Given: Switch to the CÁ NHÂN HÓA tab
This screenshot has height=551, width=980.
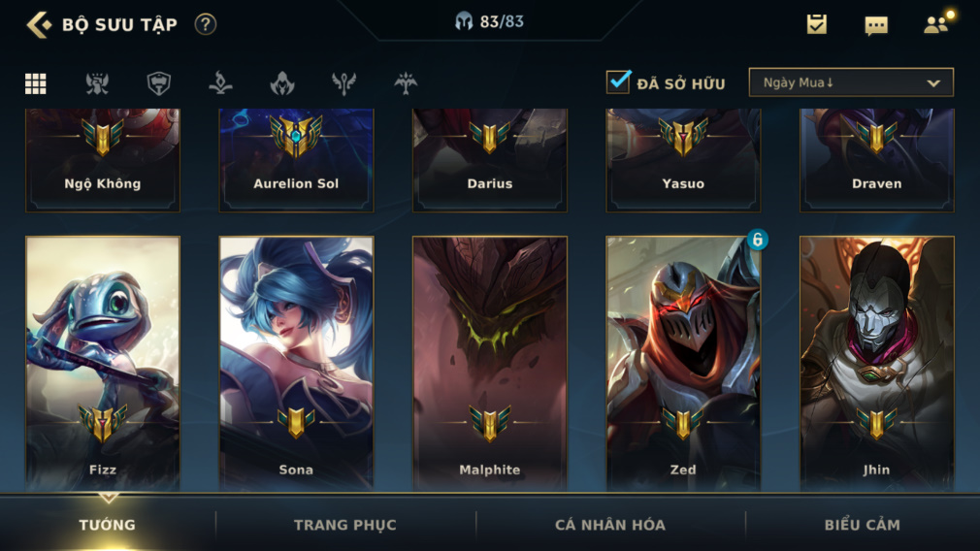Looking at the screenshot, I should [x=610, y=525].
